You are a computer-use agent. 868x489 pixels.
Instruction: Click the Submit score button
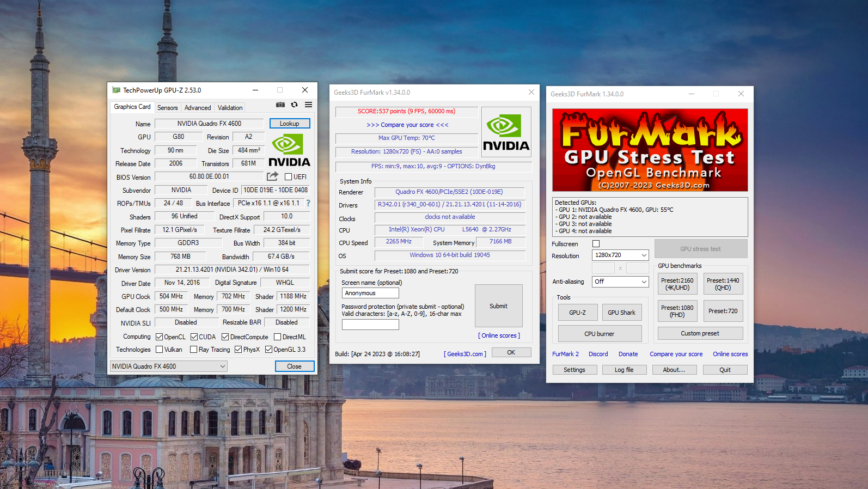499,306
